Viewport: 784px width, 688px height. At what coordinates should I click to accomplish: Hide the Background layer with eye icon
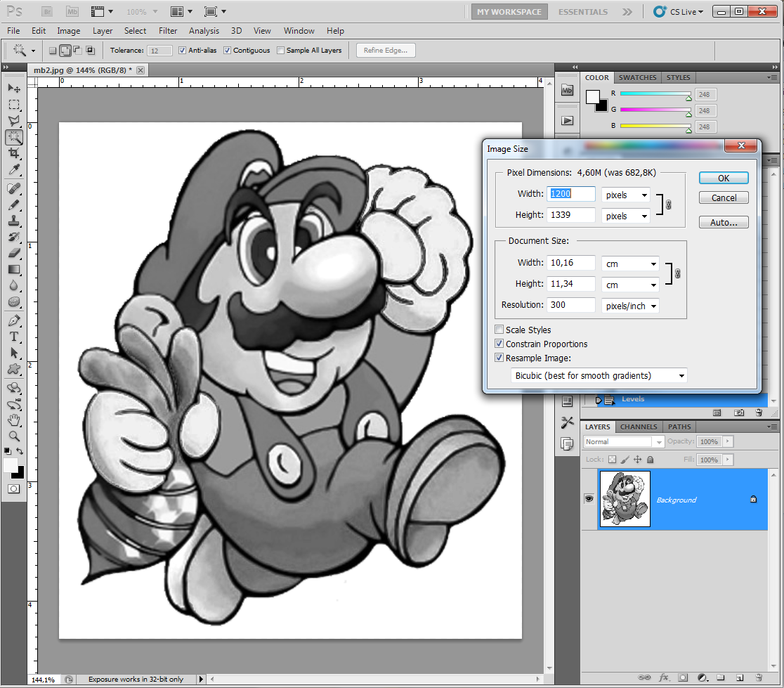click(x=589, y=499)
